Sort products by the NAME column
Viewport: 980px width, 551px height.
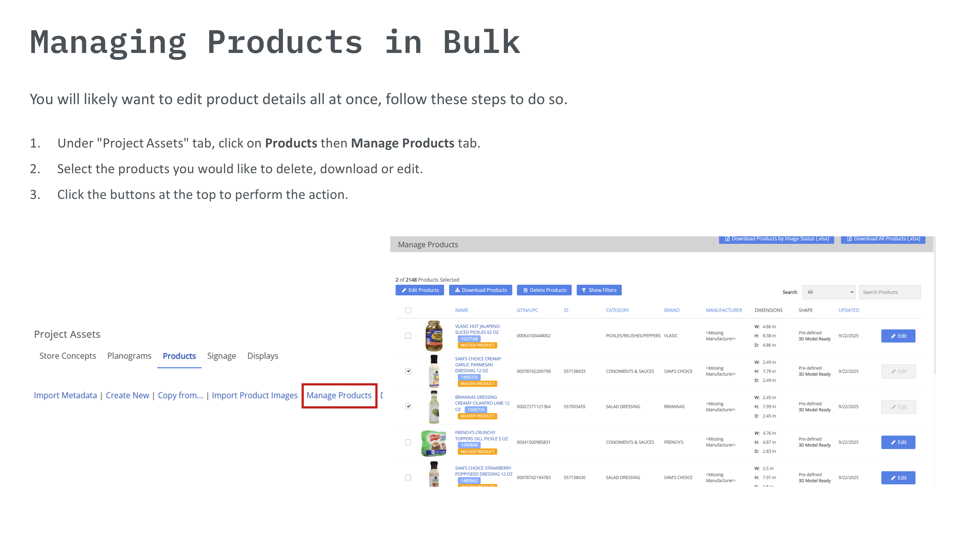click(x=462, y=310)
